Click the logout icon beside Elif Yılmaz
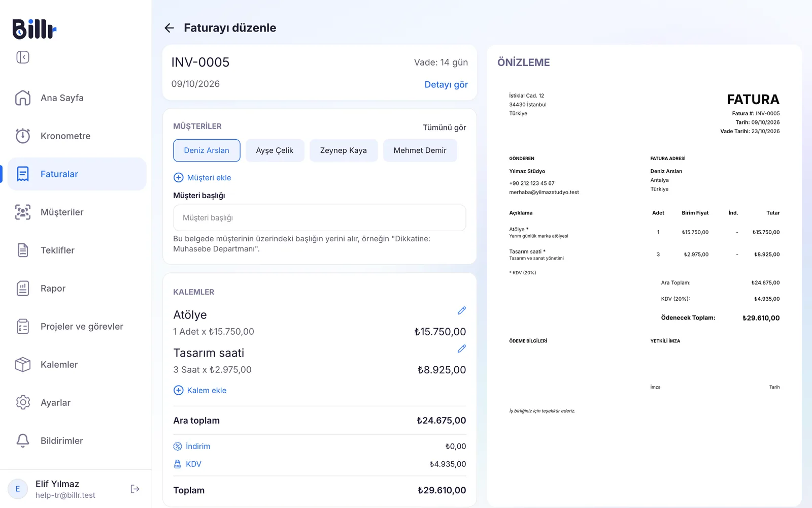Viewport: 812px width, 508px height. pos(135,489)
